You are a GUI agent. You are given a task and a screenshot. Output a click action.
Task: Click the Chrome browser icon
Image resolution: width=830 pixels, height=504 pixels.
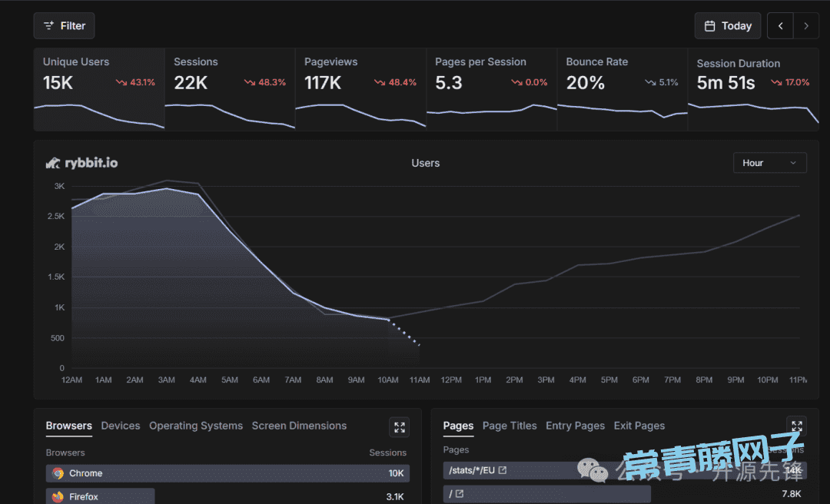(x=58, y=473)
